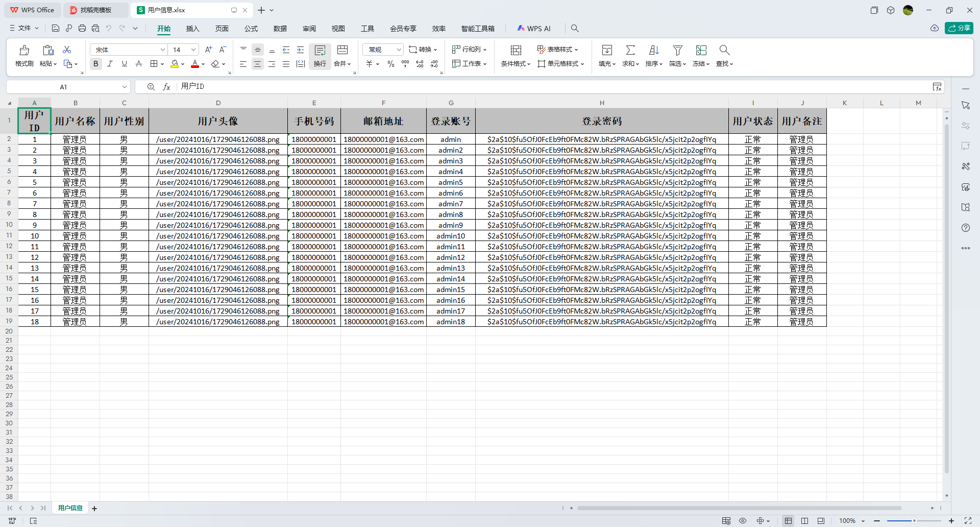Click the zoom slider handle in status bar

tap(914, 520)
